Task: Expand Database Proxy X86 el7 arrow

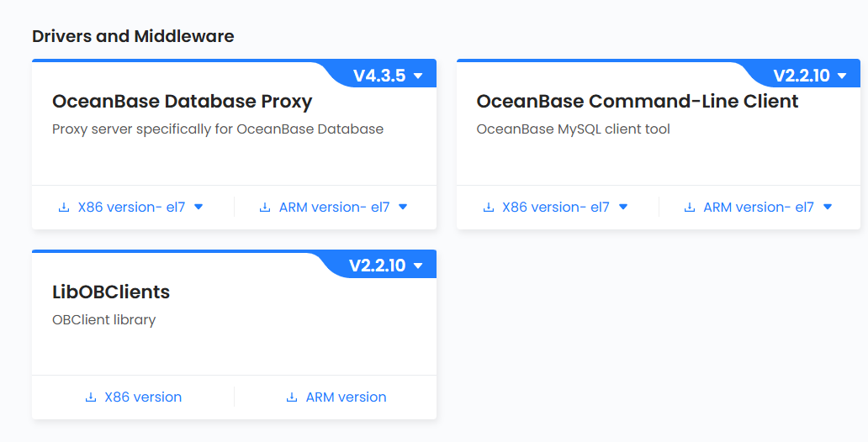Action: pos(198,207)
